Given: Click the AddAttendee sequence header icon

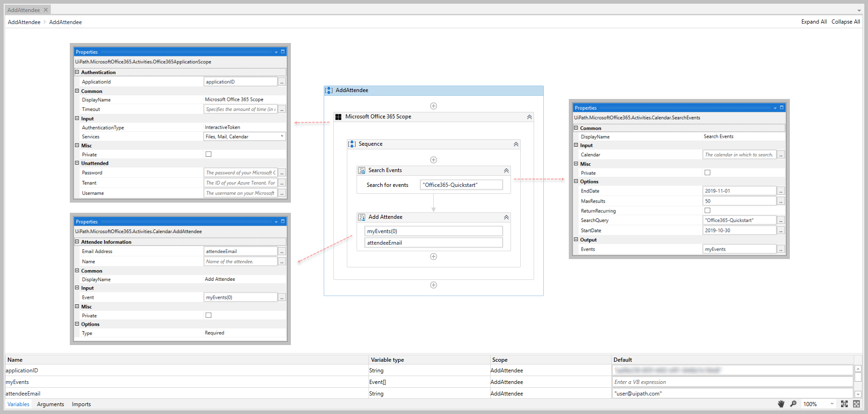Looking at the screenshot, I should 329,90.
